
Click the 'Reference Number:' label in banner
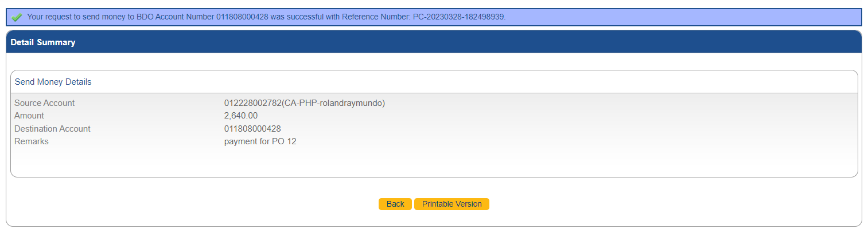[x=376, y=17]
